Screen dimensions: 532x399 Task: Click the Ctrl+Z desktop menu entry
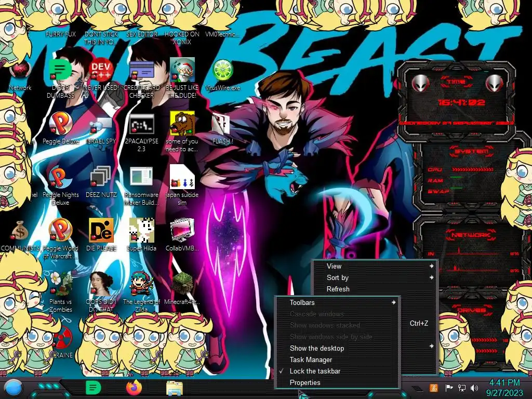pyautogui.click(x=419, y=323)
